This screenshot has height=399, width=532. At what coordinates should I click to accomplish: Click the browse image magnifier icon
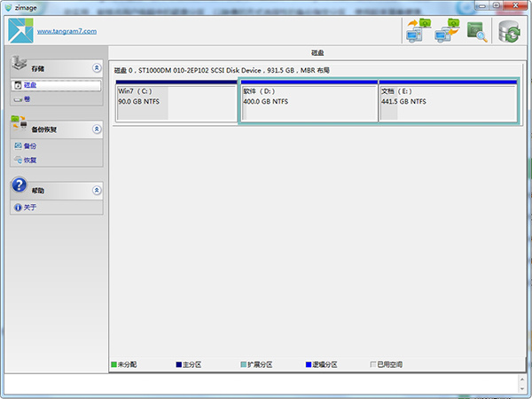pos(477,31)
